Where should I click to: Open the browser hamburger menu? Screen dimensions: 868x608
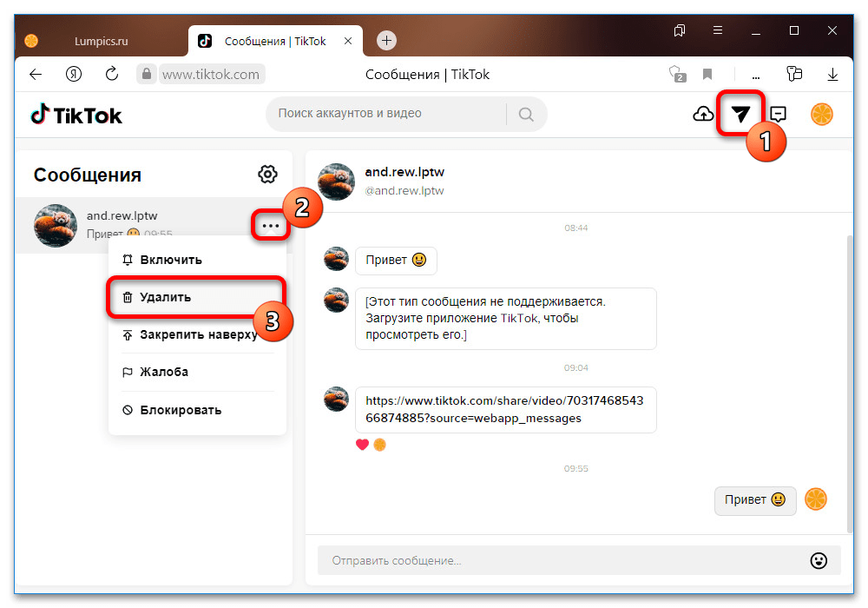[718, 30]
